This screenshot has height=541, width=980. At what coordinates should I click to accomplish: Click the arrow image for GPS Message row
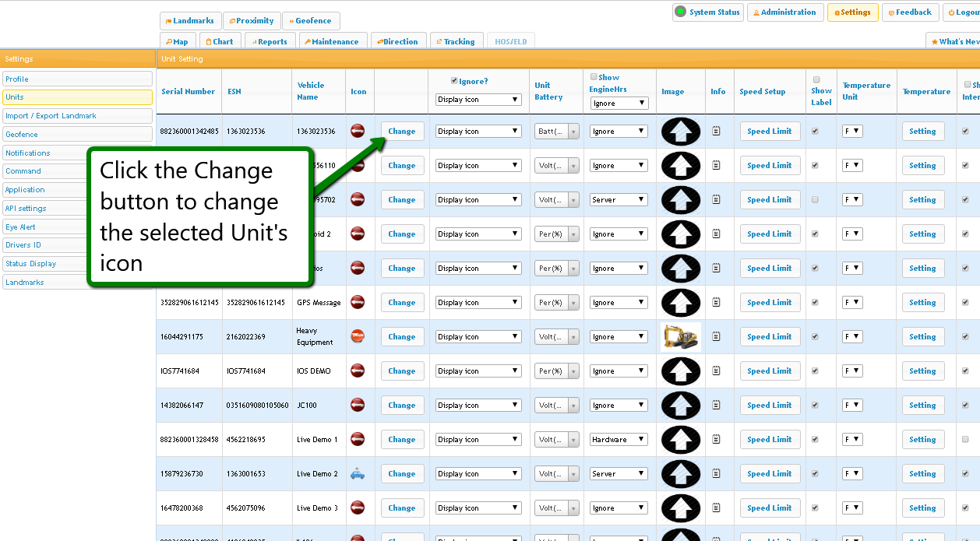tap(680, 303)
